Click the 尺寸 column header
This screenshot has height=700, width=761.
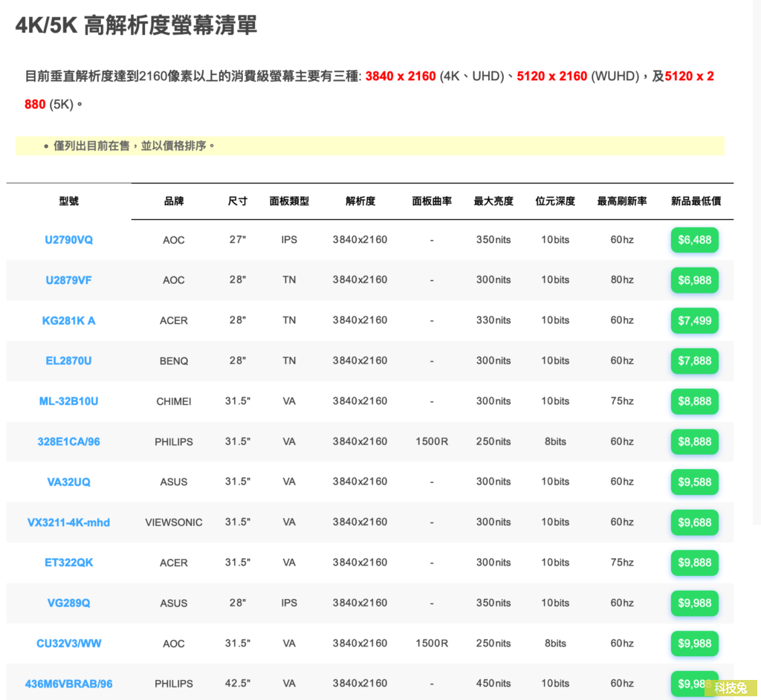237,201
